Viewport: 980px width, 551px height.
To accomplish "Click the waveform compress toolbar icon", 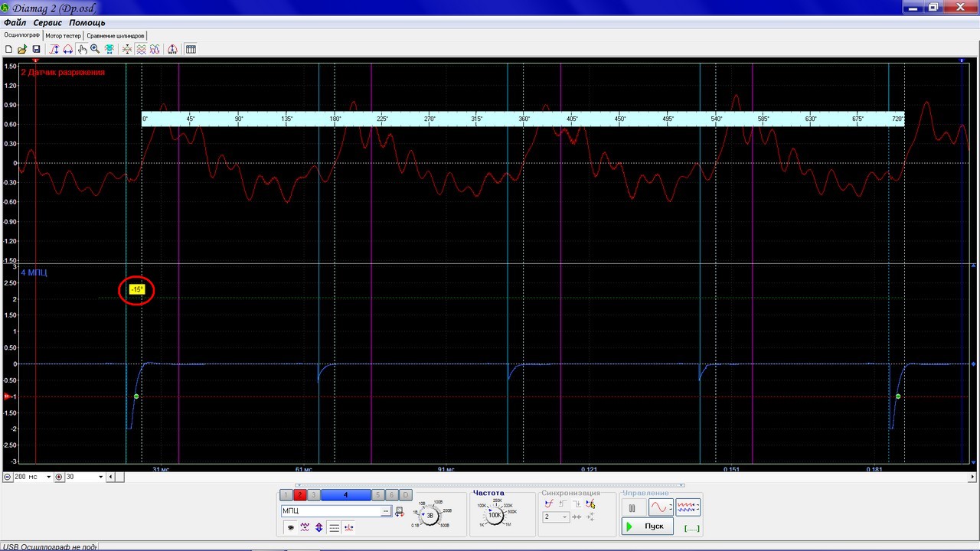I will 127,49.
